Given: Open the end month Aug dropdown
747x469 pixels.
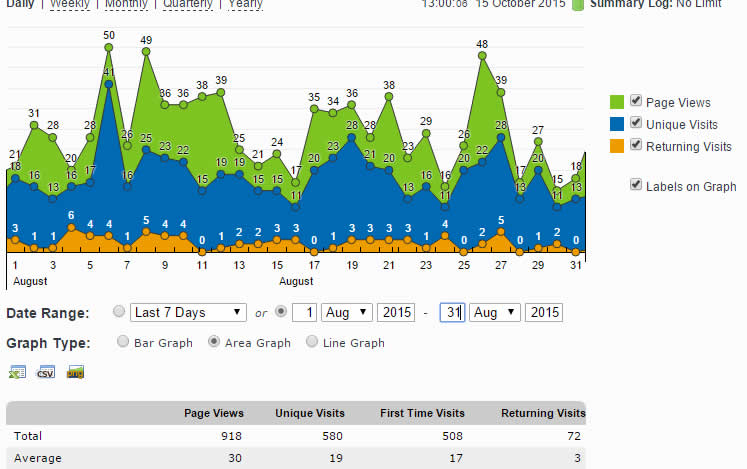Looking at the screenshot, I should tap(495, 313).
